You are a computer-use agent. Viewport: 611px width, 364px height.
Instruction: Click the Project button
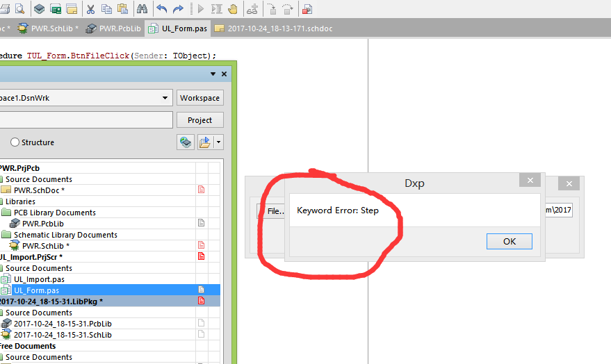point(200,120)
